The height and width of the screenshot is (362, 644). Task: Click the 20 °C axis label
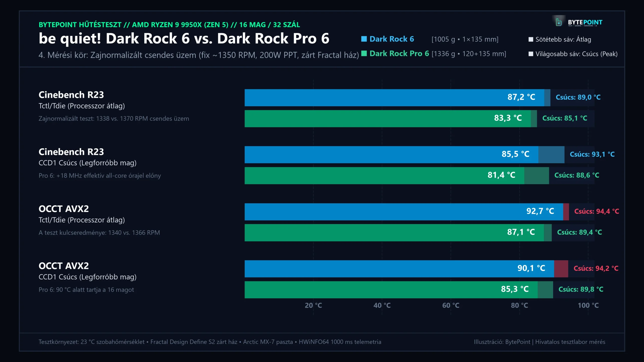[313, 305]
